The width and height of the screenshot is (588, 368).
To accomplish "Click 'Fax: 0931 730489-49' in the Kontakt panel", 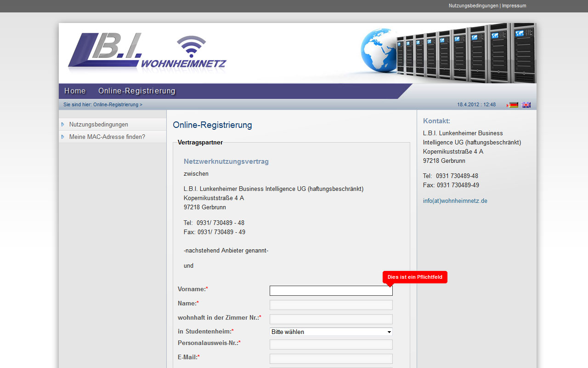I will [x=451, y=185].
